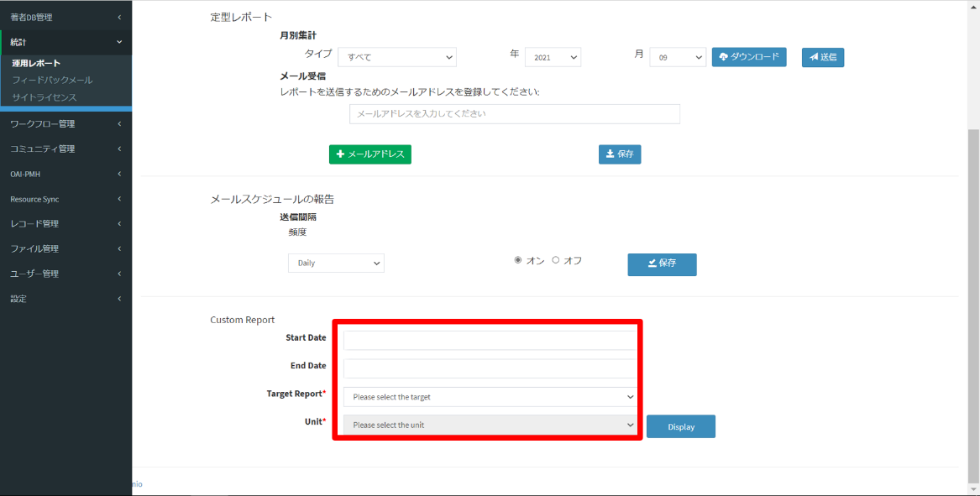Viewport: 980px width, 496px height.
Task: Click the 送信 send button
Action: pos(822,57)
